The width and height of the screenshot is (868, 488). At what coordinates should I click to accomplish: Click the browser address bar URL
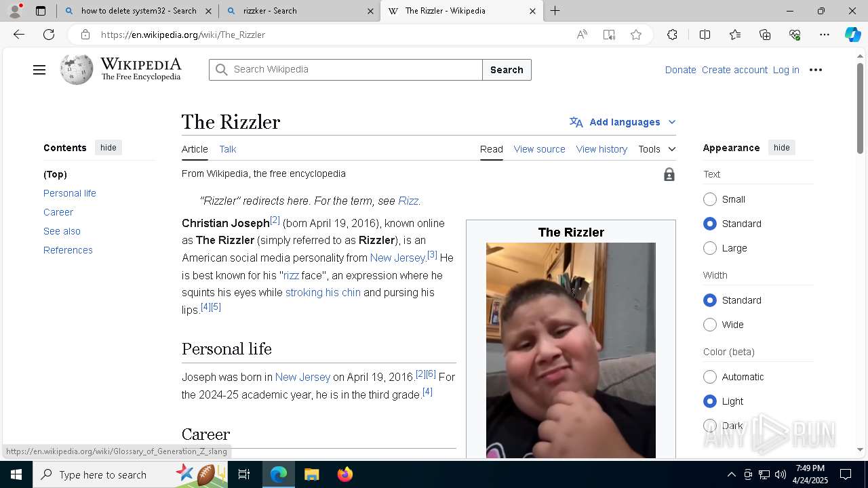(183, 35)
